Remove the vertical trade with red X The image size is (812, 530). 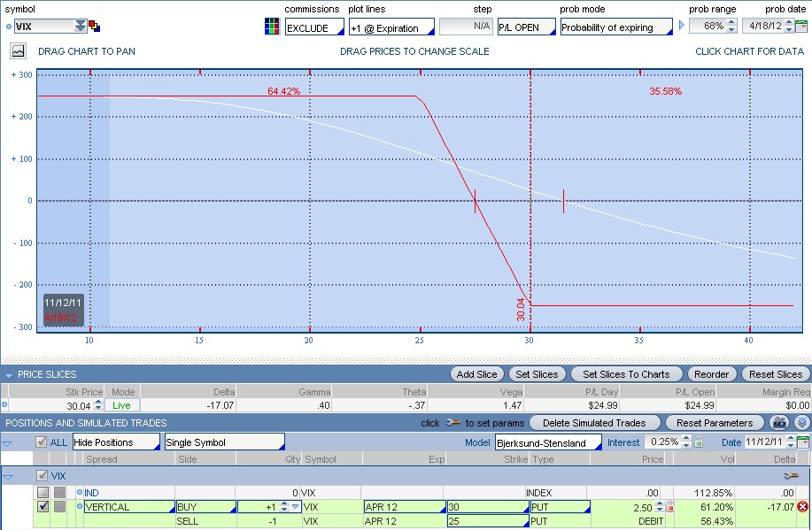coord(802,507)
